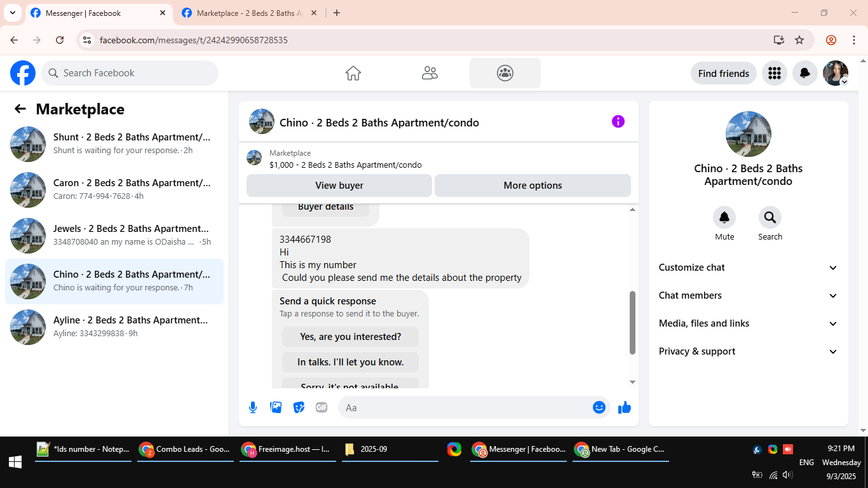Image resolution: width=868 pixels, height=488 pixels.
Task: Open Chino listing profile picture in right panel
Action: coord(749,134)
